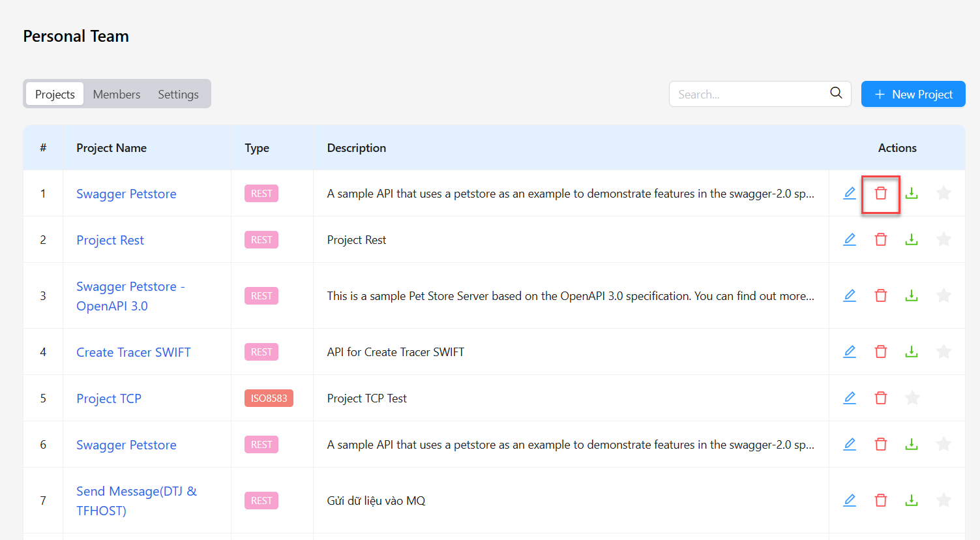The height and width of the screenshot is (540, 980).
Task: Star the Swagger Petstore project in row 1
Action: click(x=943, y=193)
